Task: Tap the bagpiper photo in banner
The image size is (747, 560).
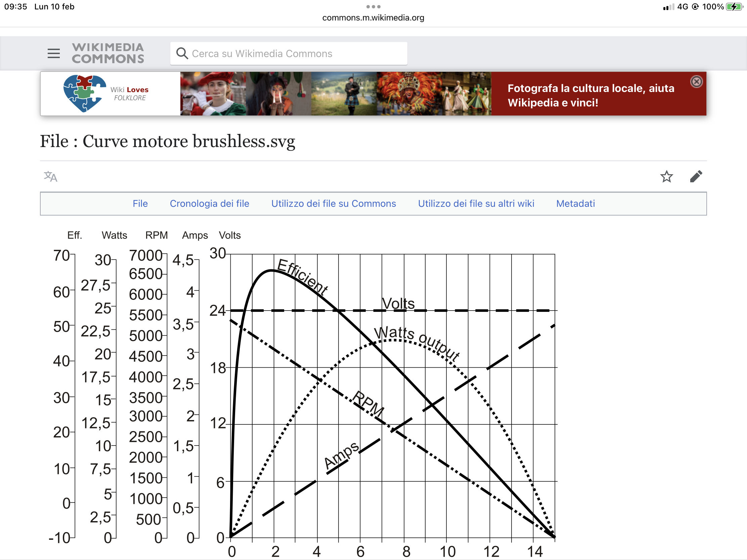Action: coord(344,94)
